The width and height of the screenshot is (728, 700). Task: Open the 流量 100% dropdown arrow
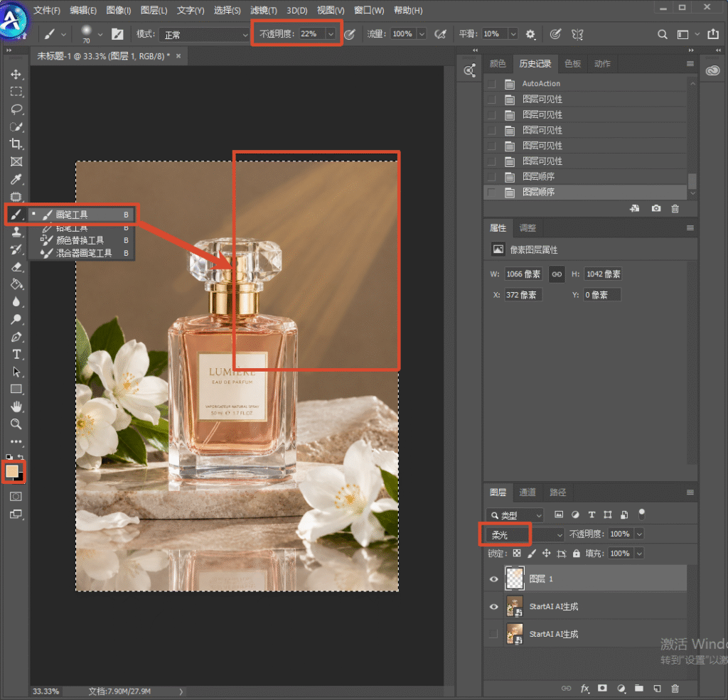point(422,34)
